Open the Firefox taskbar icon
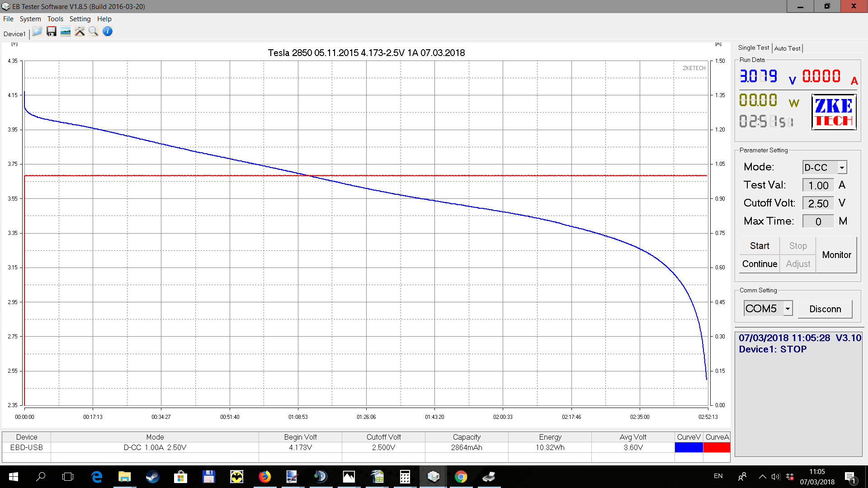Image resolution: width=868 pixels, height=488 pixels. click(x=264, y=477)
